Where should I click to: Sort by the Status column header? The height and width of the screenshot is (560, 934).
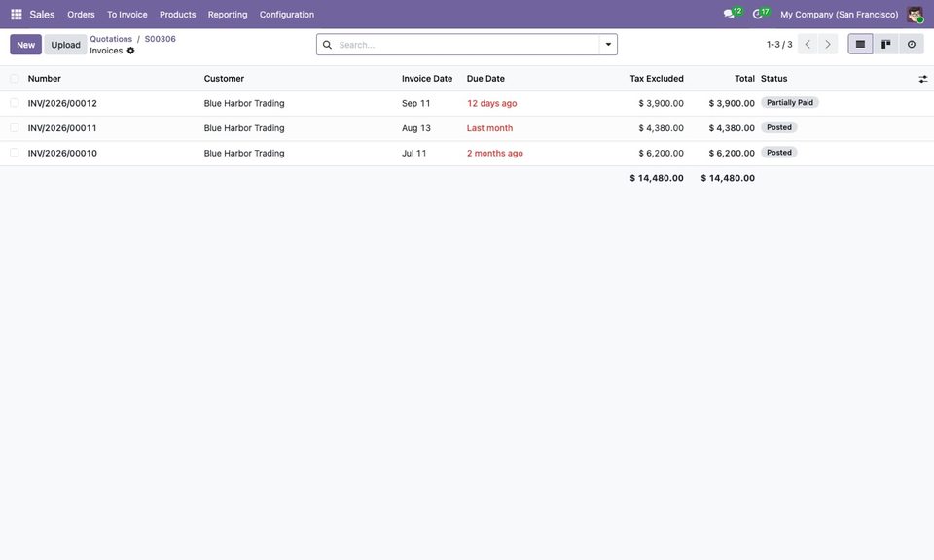(x=773, y=79)
